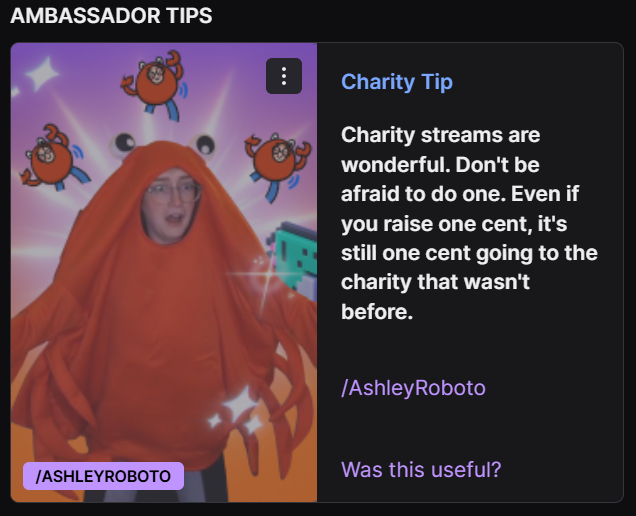Click the 'Was this useful?' feedback link

(x=421, y=469)
